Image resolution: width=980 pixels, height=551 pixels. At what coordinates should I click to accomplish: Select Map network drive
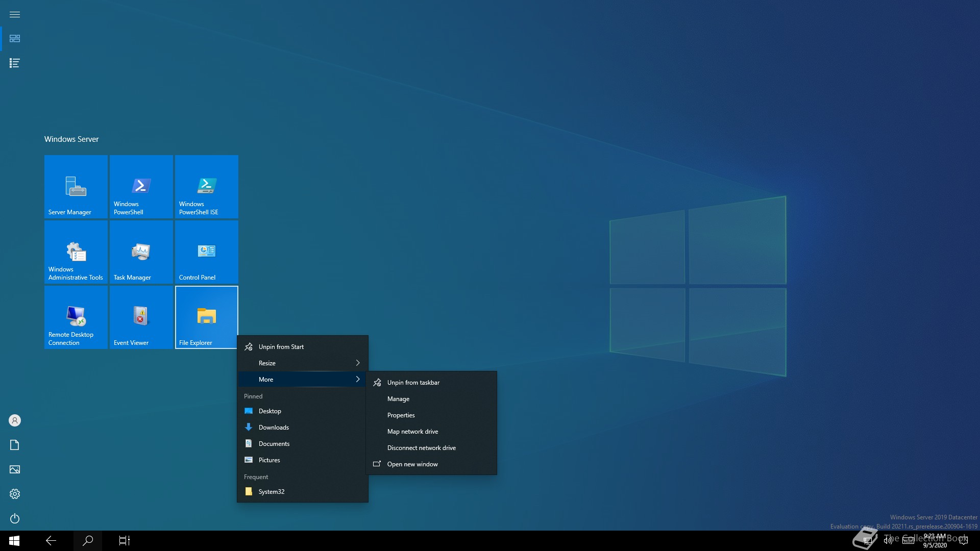(431, 432)
